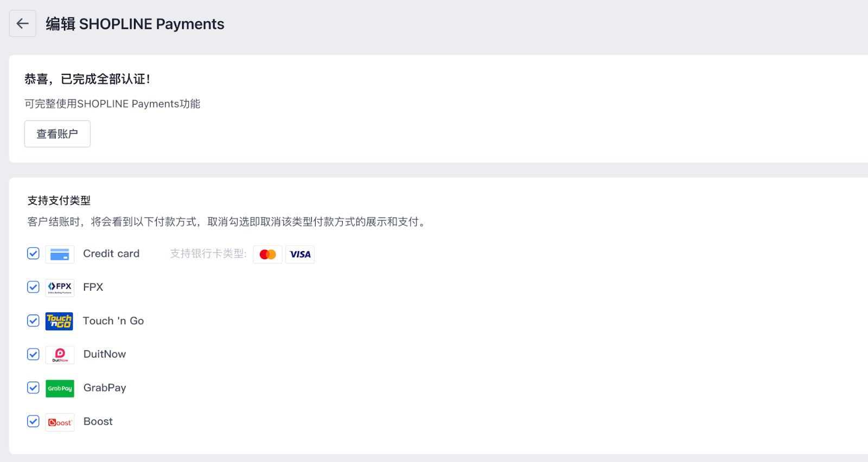Turn off the Boost checkbox
Image resolution: width=868 pixels, height=462 pixels.
click(33, 421)
